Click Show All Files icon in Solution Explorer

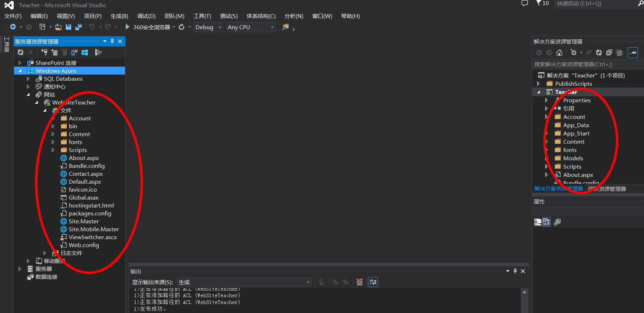click(x=619, y=53)
